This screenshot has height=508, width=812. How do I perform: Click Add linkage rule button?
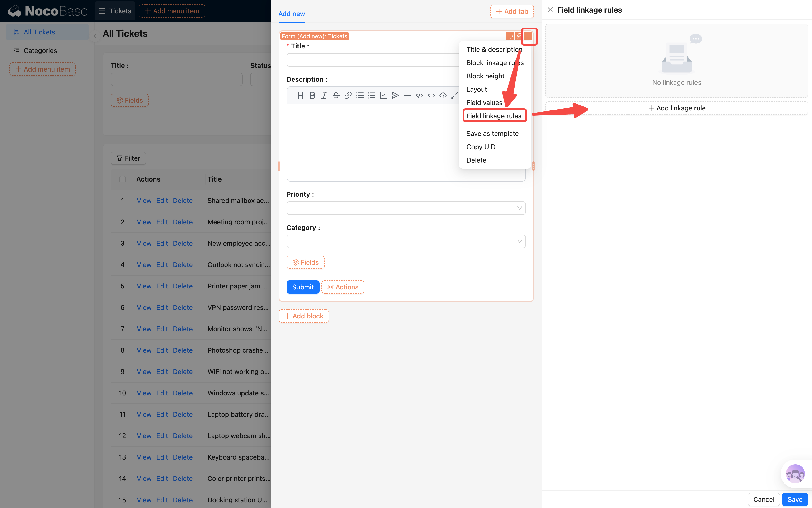pos(676,108)
